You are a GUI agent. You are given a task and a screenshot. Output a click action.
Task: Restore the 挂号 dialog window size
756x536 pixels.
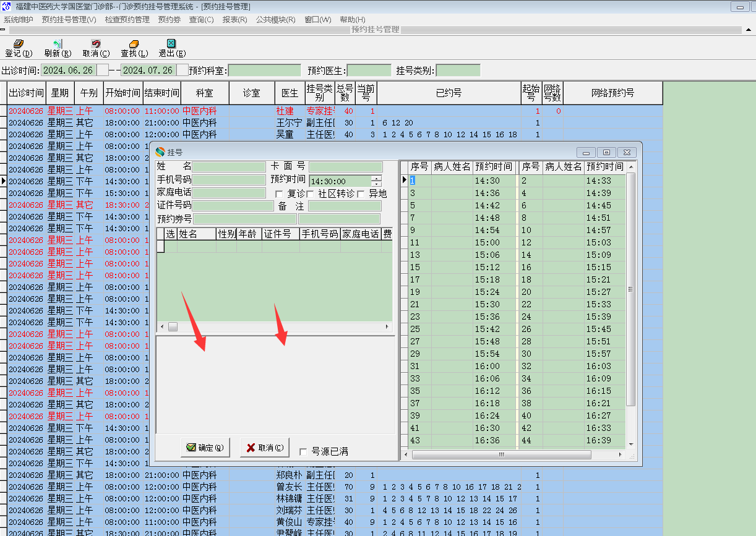click(x=606, y=152)
